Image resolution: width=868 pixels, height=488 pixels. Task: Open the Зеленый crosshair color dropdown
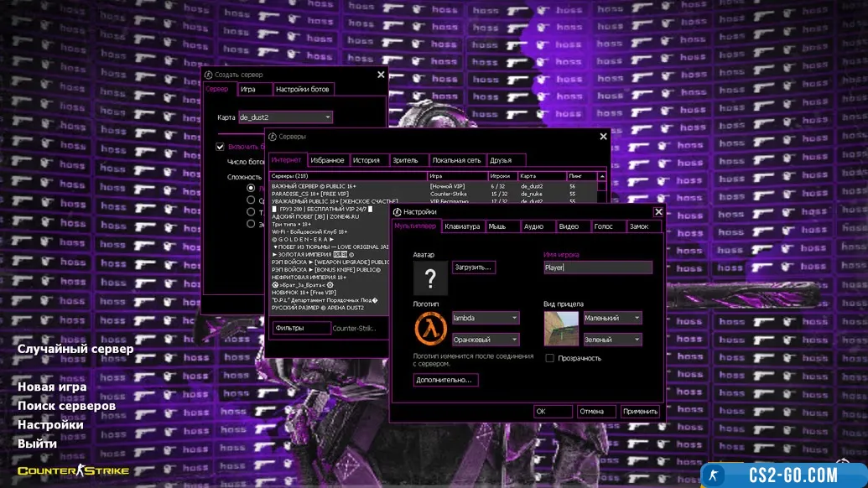(637, 340)
